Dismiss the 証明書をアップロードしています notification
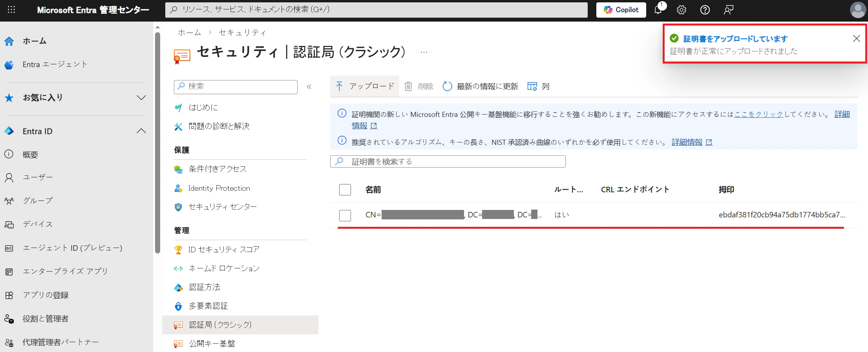 [857, 38]
